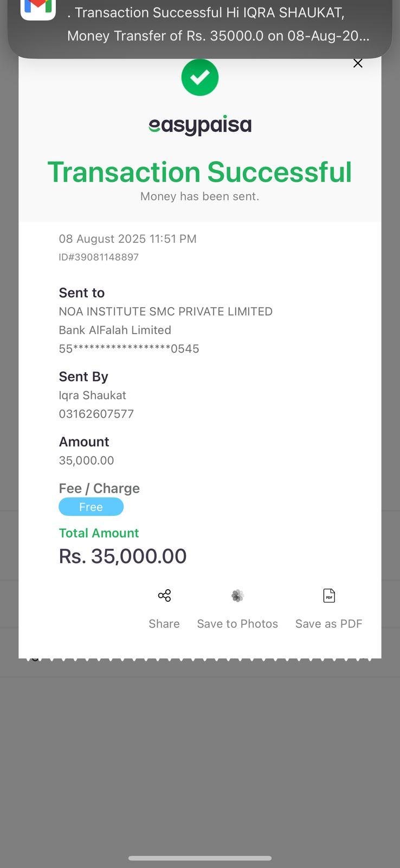
Task: Tap the Save to Photos flower icon
Action: [x=237, y=596]
